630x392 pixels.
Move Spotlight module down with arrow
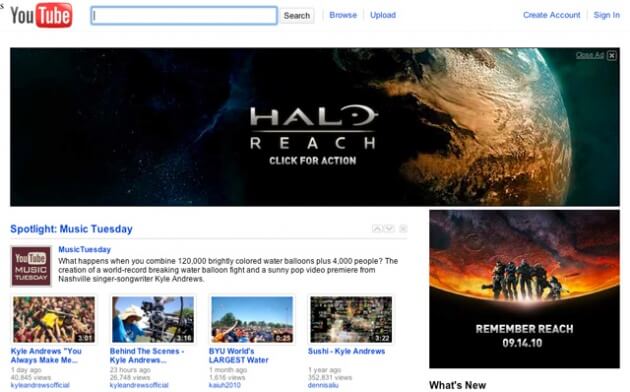tap(389, 229)
